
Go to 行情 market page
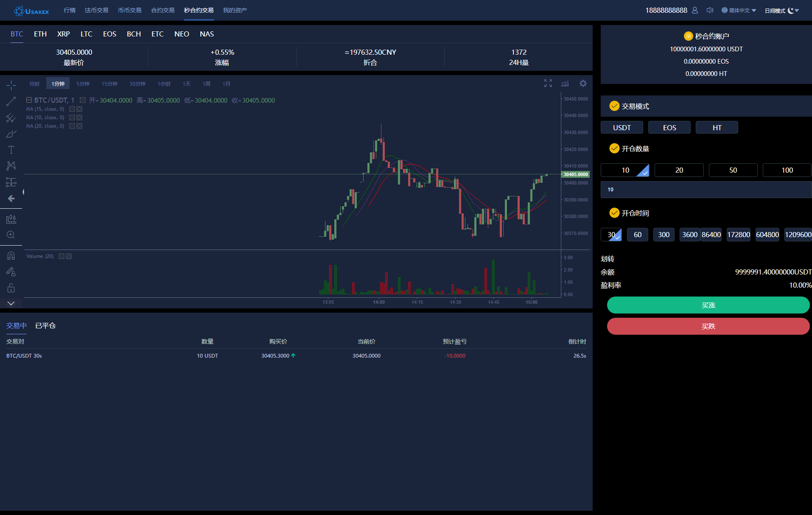point(70,10)
